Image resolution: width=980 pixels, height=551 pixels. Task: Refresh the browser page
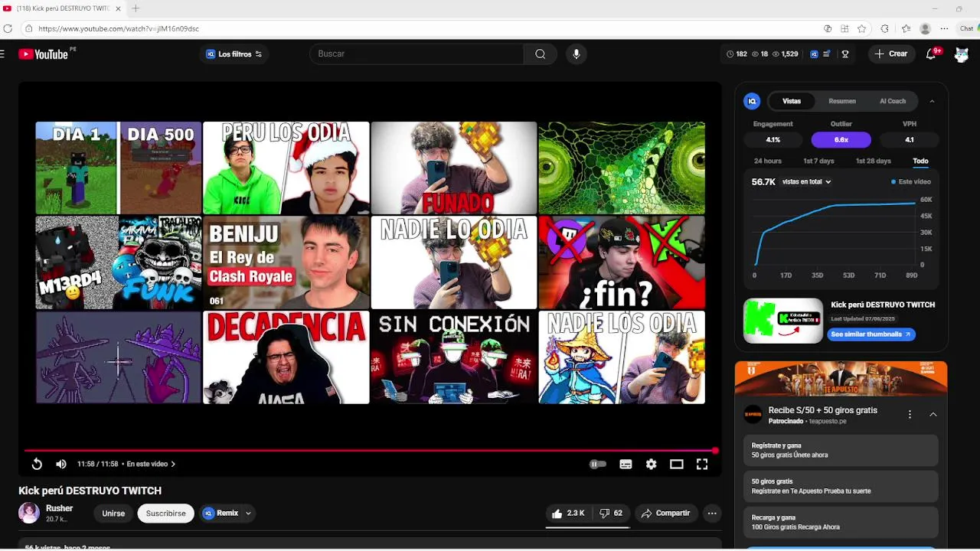(8, 28)
